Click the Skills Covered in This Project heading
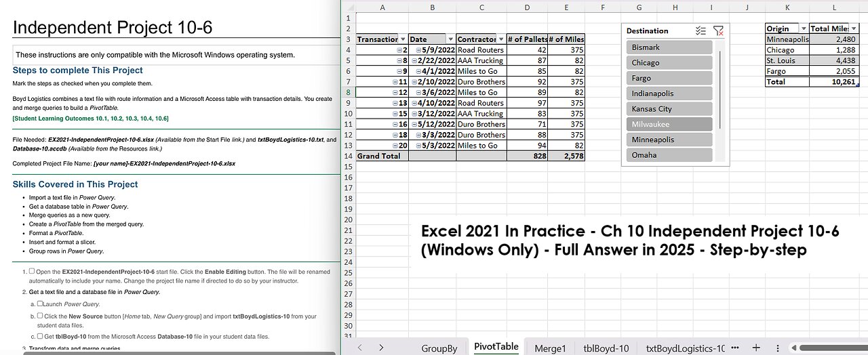868x355 pixels. (x=75, y=184)
